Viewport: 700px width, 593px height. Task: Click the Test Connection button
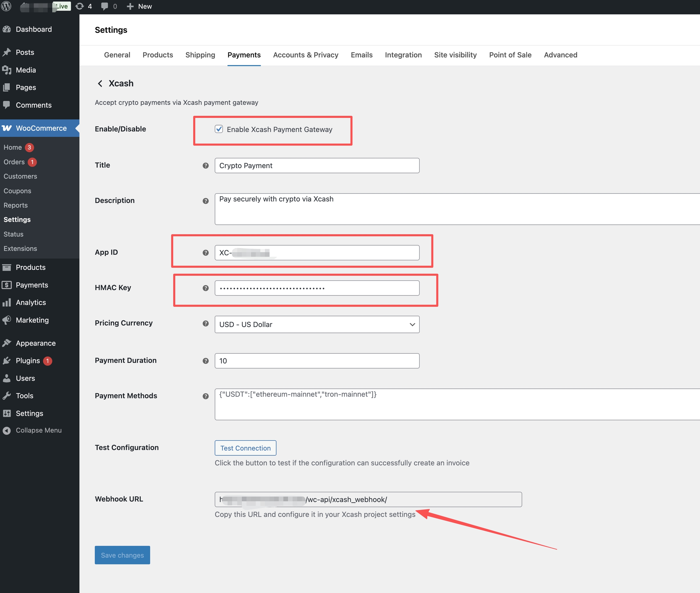tap(245, 448)
